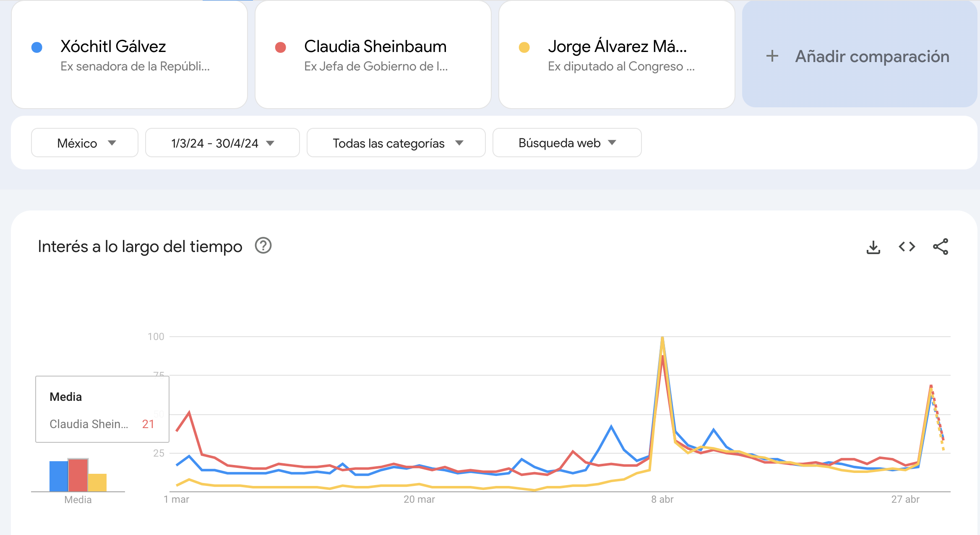Image resolution: width=980 pixels, height=535 pixels.
Task: Download the interest over time chart data
Action: 873,247
